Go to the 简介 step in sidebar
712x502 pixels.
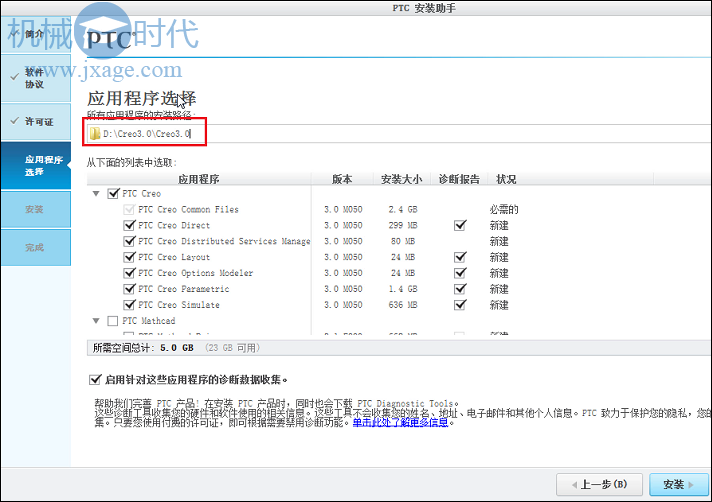(x=35, y=34)
